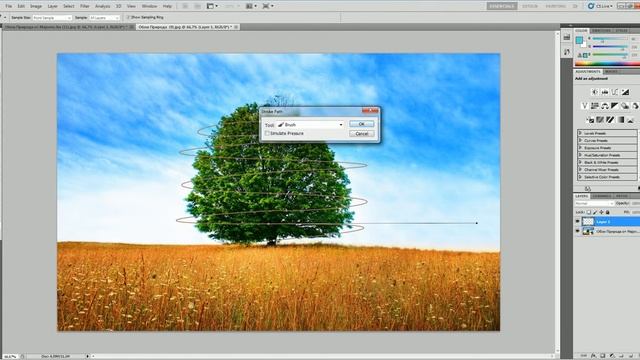Enable the Simulate Pressure checkbox
The image size is (640, 360).
point(267,133)
